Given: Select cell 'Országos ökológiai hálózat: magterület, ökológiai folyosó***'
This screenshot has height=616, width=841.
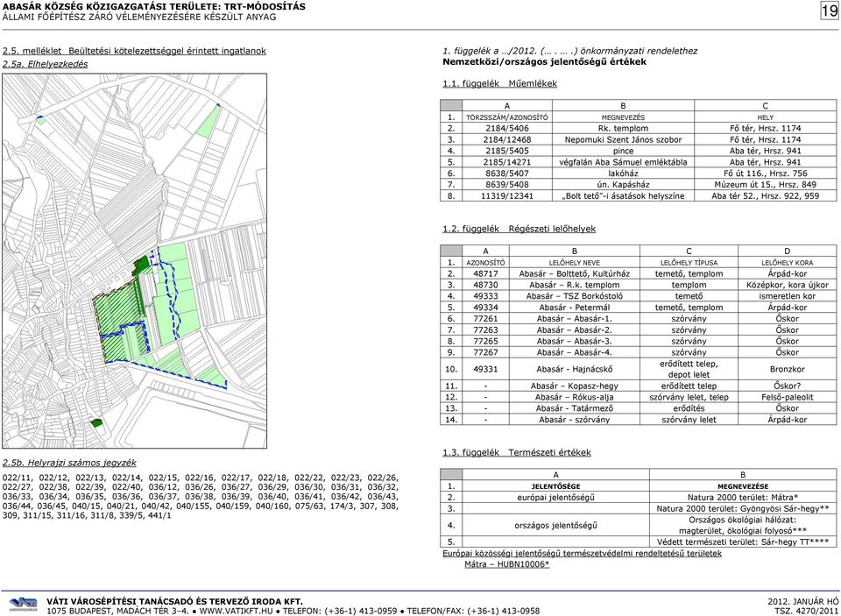Looking at the screenshot, I should (743, 526).
